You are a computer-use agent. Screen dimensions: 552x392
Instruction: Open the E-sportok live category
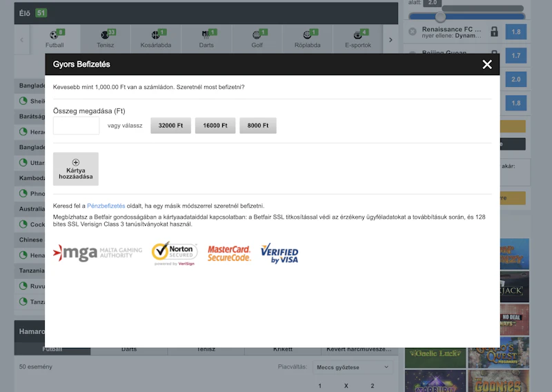click(357, 39)
